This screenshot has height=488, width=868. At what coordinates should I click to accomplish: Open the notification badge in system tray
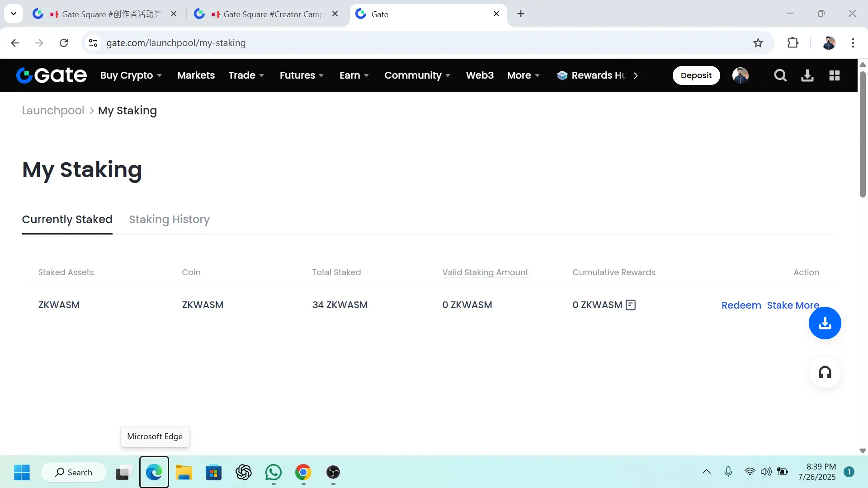pyautogui.click(x=849, y=472)
